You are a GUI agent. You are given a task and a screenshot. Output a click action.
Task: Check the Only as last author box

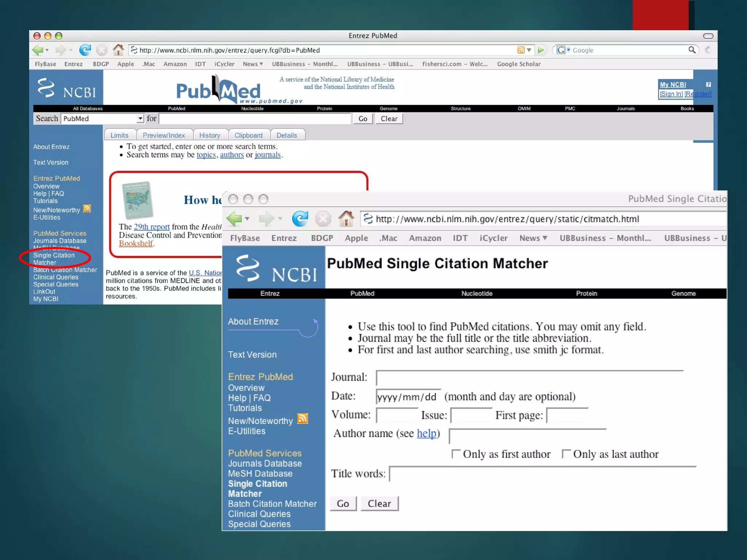(x=566, y=454)
